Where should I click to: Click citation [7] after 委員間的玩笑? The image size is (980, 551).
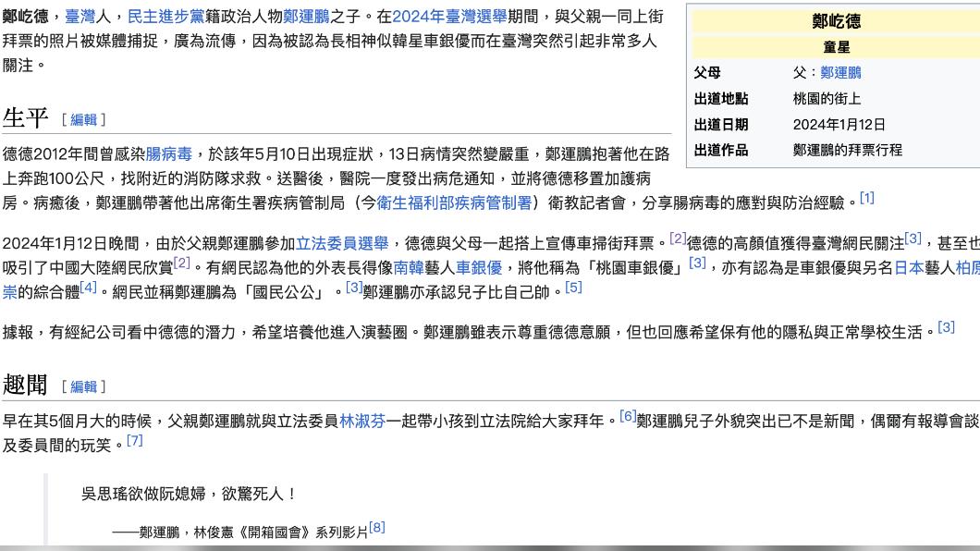pos(135,441)
